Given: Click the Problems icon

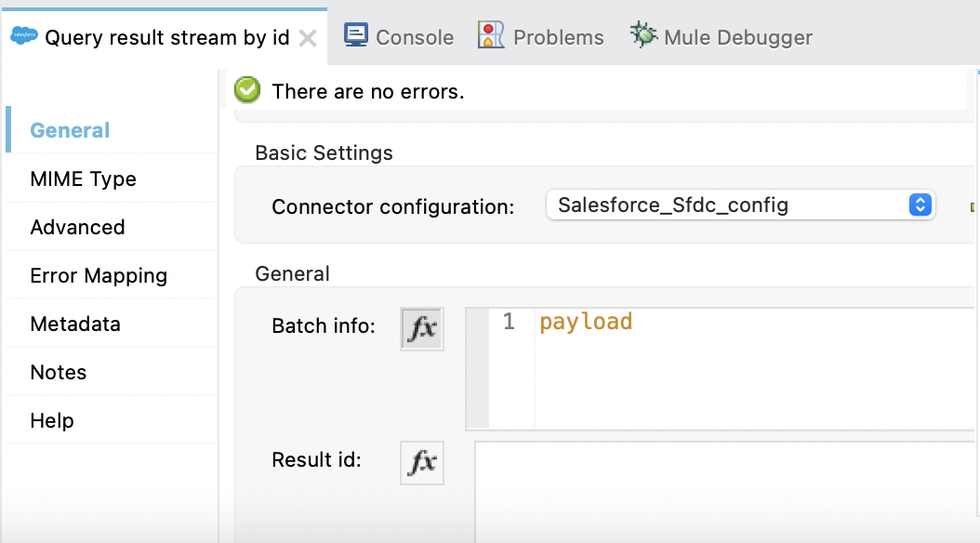Looking at the screenshot, I should pyautogui.click(x=488, y=36).
